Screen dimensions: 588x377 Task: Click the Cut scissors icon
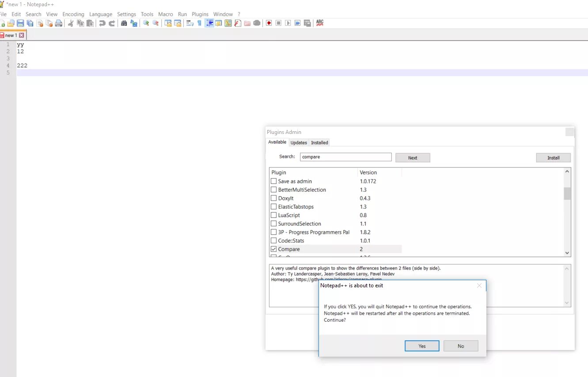[71, 23]
